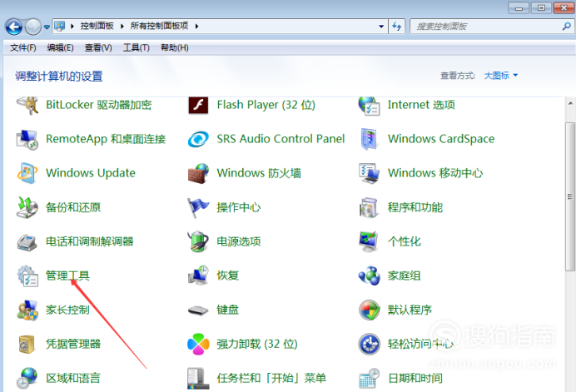
Task: Click the 任务栏和「开始」菜单 icon
Action: pyautogui.click(x=198, y=379)
